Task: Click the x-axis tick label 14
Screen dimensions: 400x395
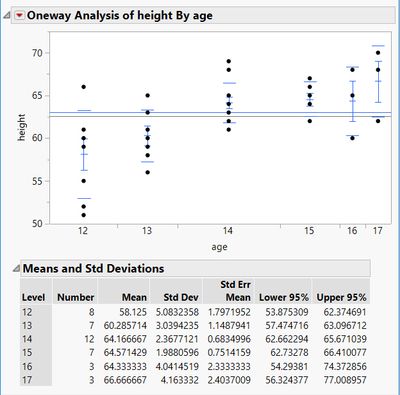Action: coord(228,230)
